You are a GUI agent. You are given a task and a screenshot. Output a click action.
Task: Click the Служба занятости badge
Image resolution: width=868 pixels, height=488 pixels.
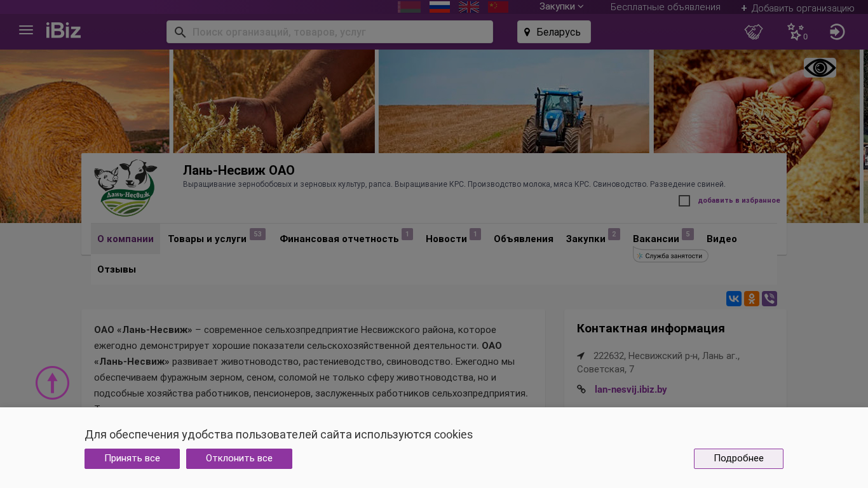click(670, 255)
